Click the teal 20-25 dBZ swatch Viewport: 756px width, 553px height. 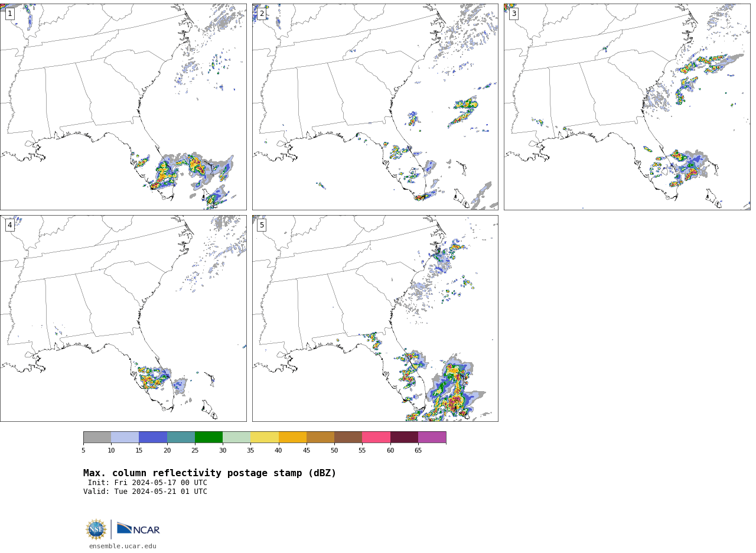[x=181, y=437]
